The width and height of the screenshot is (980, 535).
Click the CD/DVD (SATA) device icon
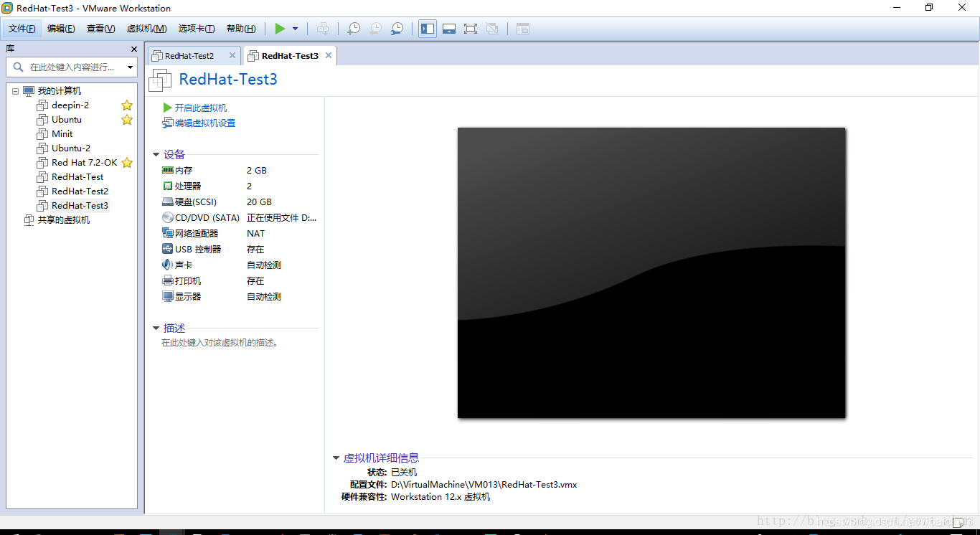(x=168, y=217)
